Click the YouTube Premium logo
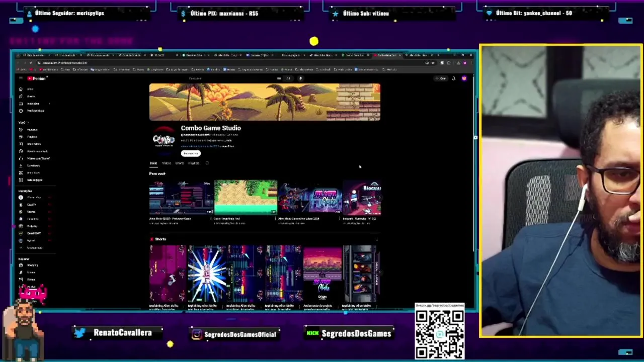 (37, 78)
